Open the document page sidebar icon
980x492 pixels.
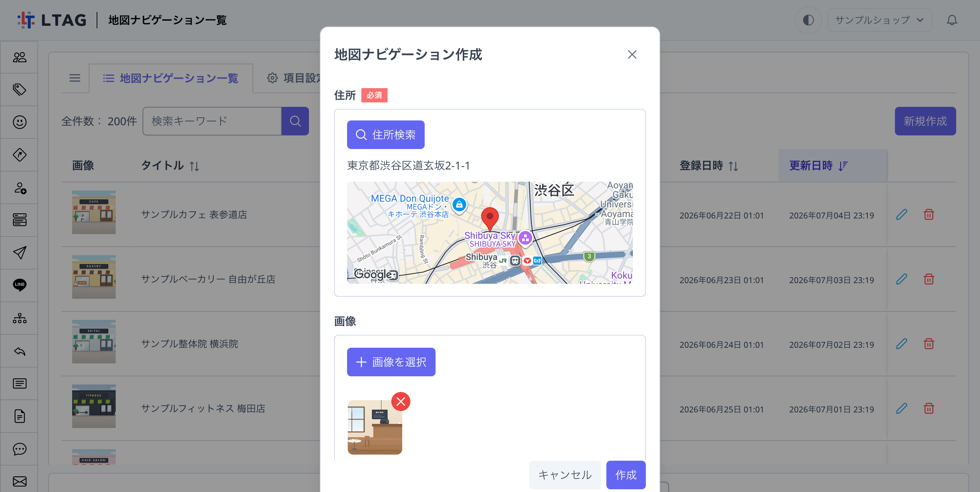(x=19, y=416)
